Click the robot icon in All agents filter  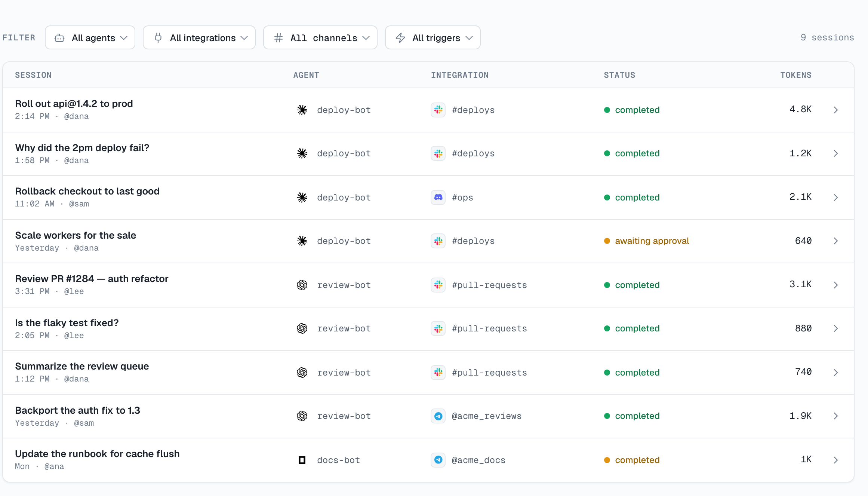coord(59,38)
